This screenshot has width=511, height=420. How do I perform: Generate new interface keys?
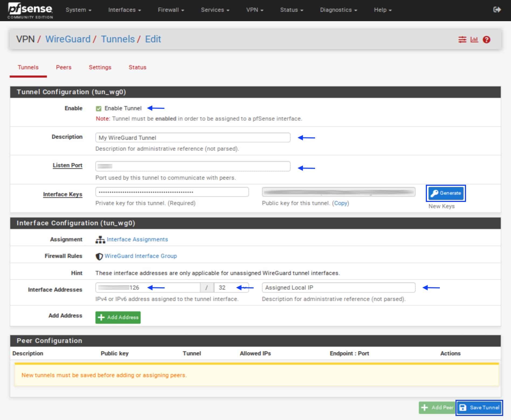coord(446,193)
